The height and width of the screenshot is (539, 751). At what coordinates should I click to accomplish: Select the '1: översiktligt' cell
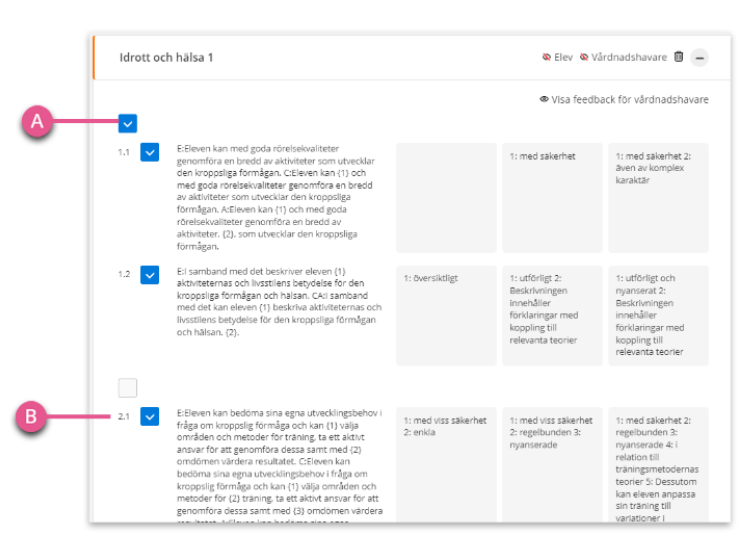point(446,316)
